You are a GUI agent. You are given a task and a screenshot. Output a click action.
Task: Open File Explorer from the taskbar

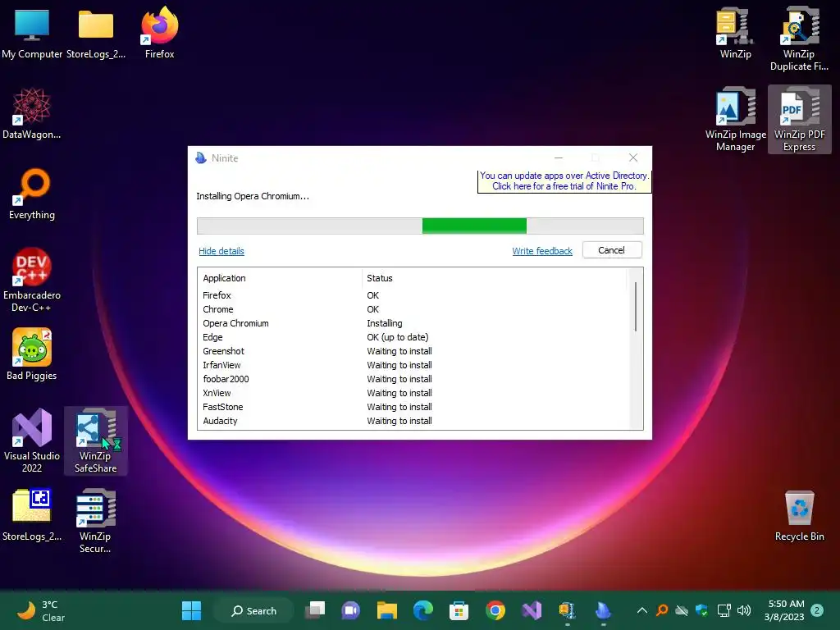tap(387, 610)
